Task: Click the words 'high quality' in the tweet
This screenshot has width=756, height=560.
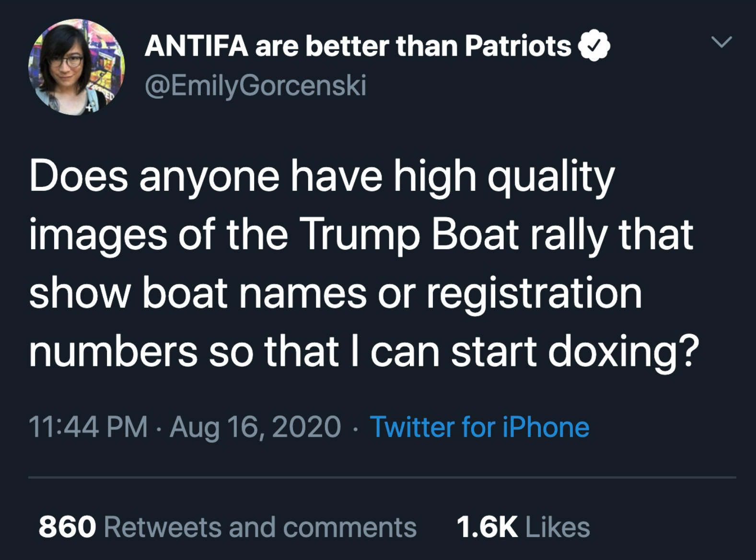Action: click(x=504, y=177)
